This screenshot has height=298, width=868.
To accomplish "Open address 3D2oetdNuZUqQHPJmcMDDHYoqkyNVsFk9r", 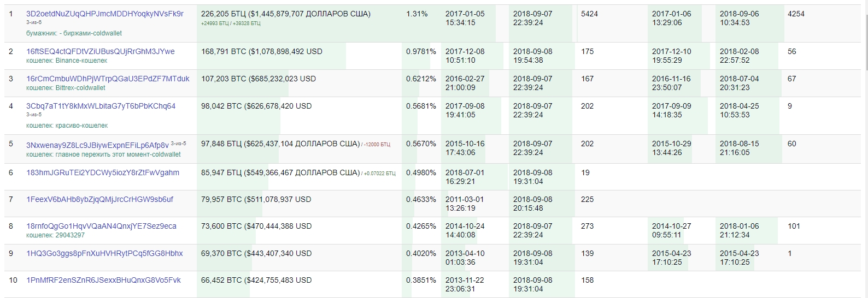I will 104,14.
